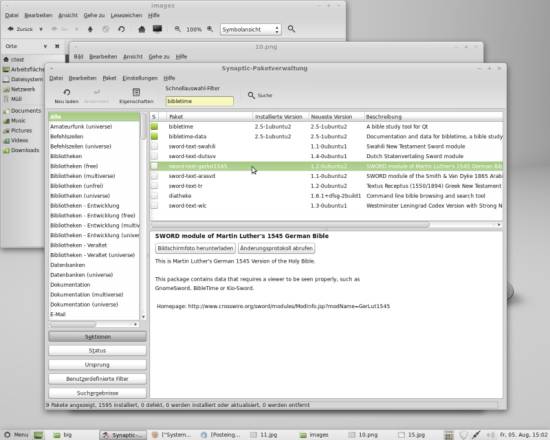This screenshot has width=550, height=440.
Task: Open the Pictures folder in the images sidebar
Action: [x=18, y=131]
